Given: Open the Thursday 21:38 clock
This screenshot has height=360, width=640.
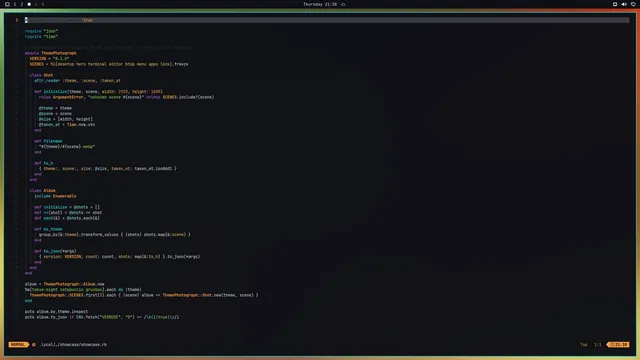Looking at the screenshot, I should click(x=320, y=4).
